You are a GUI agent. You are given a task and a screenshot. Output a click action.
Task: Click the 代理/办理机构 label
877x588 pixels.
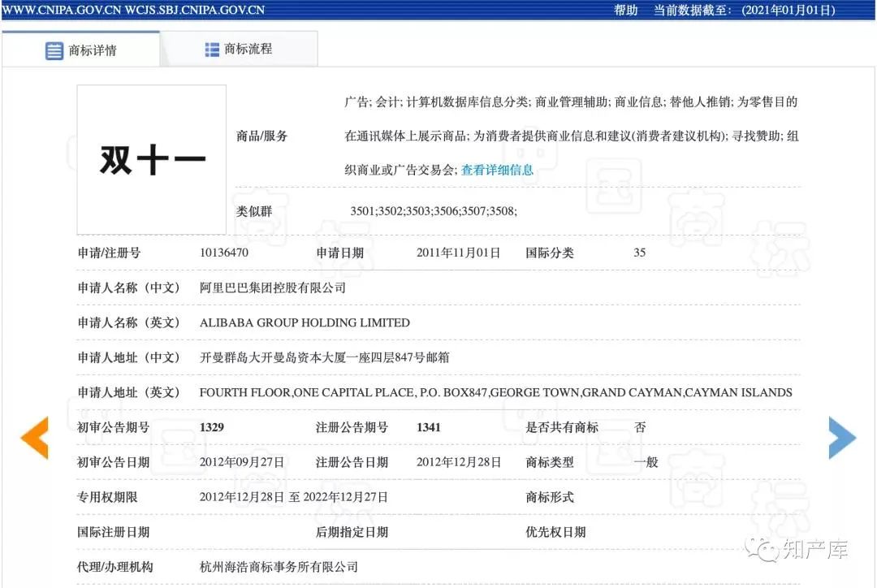pos(115,567)
